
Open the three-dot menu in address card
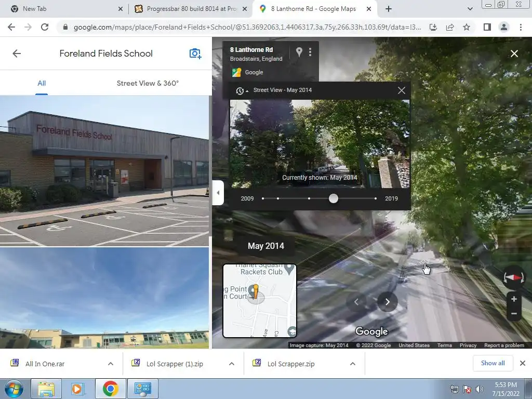pyautogui.click(x=310, y=52)
